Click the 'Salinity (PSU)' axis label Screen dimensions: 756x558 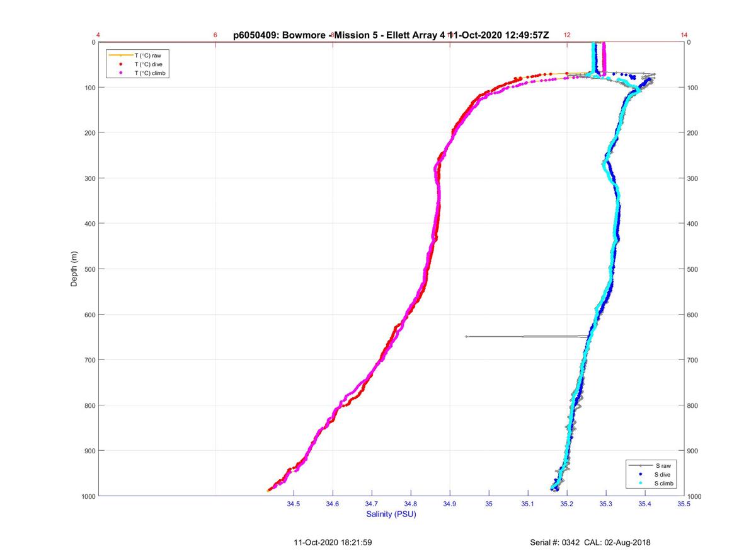391,514
